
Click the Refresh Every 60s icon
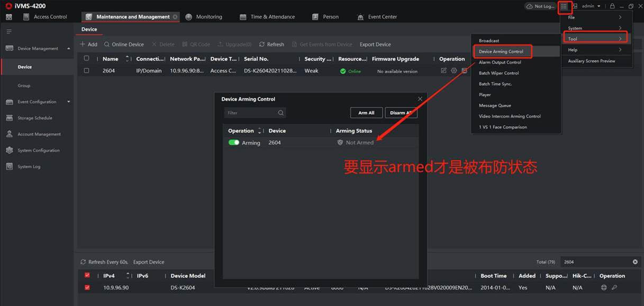[83, 262]
